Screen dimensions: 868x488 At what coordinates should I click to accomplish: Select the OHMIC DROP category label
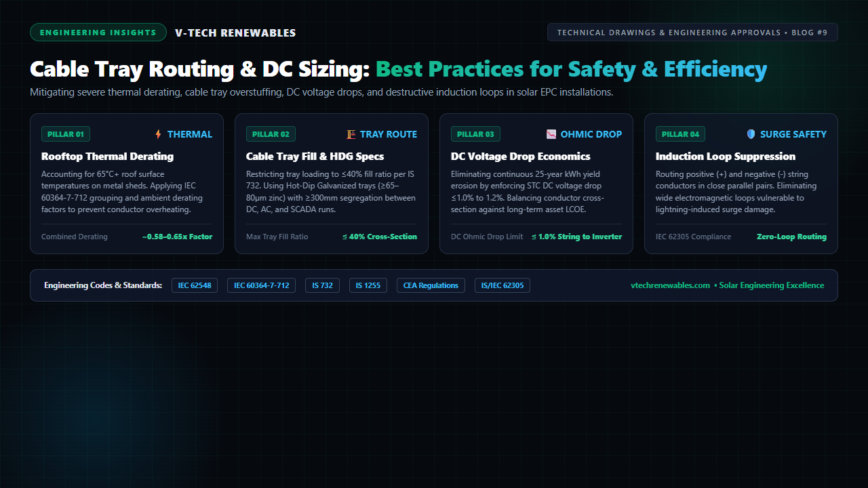tap(591, 134)
